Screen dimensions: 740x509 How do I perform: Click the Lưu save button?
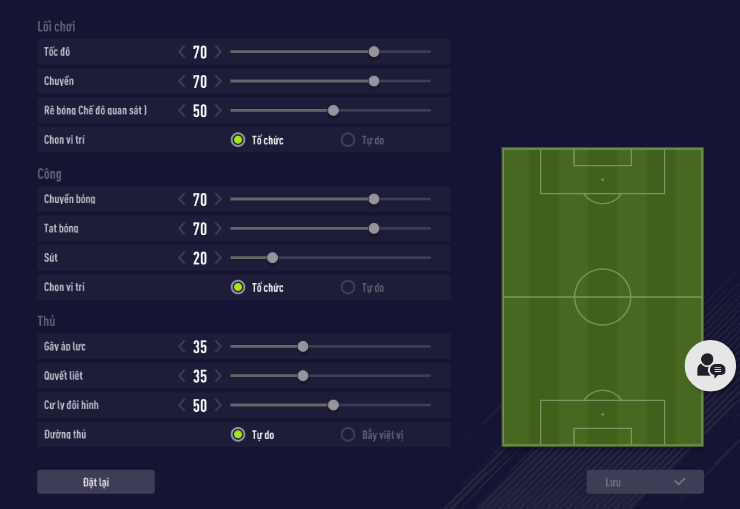(x=644, y=482)
